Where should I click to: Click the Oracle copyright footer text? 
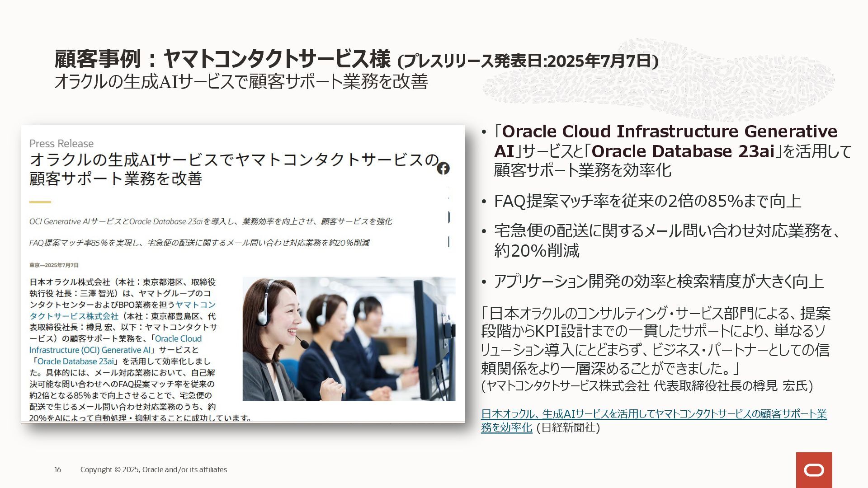[x=154, y=470]
